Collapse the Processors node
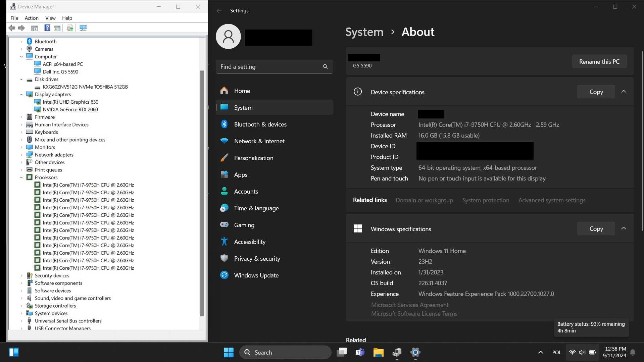 (21, 177)
